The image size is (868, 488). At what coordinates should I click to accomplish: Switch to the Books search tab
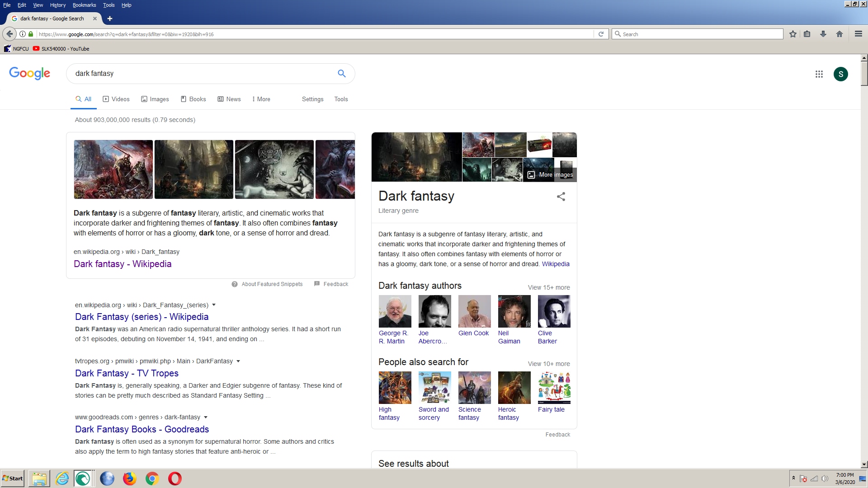193,99
